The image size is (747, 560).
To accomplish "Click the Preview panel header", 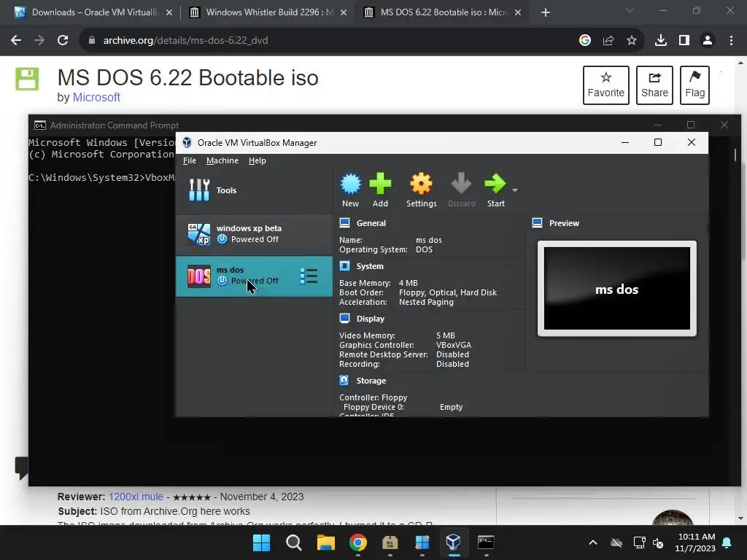I will tap(564, 223).
